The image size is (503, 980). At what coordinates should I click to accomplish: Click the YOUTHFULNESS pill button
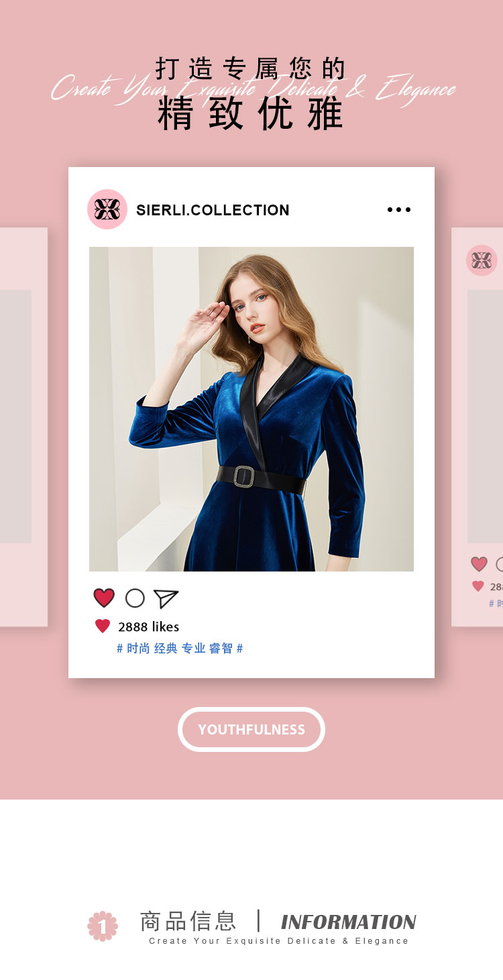[251, 729]
